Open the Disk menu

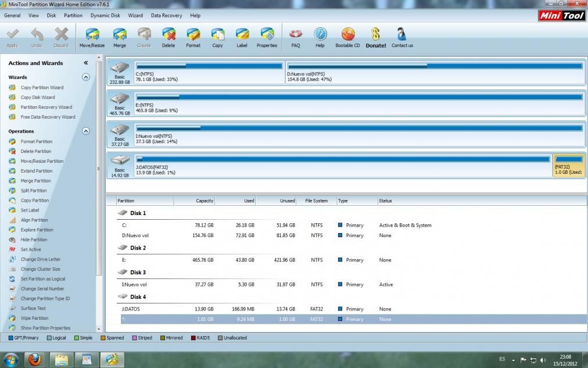51,15
